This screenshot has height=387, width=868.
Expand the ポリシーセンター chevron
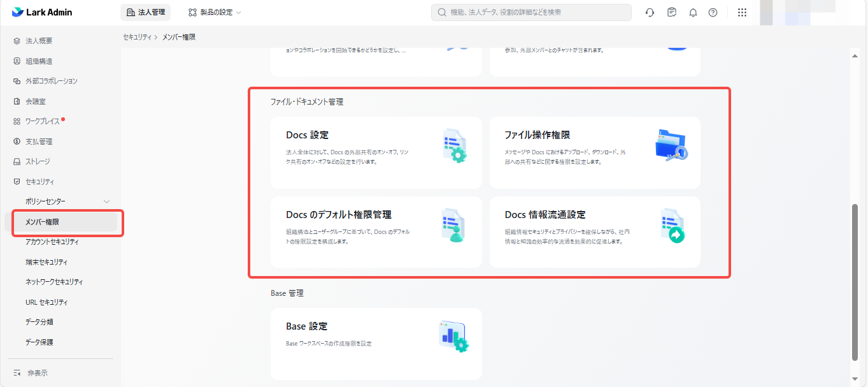[x=107, y=201]
